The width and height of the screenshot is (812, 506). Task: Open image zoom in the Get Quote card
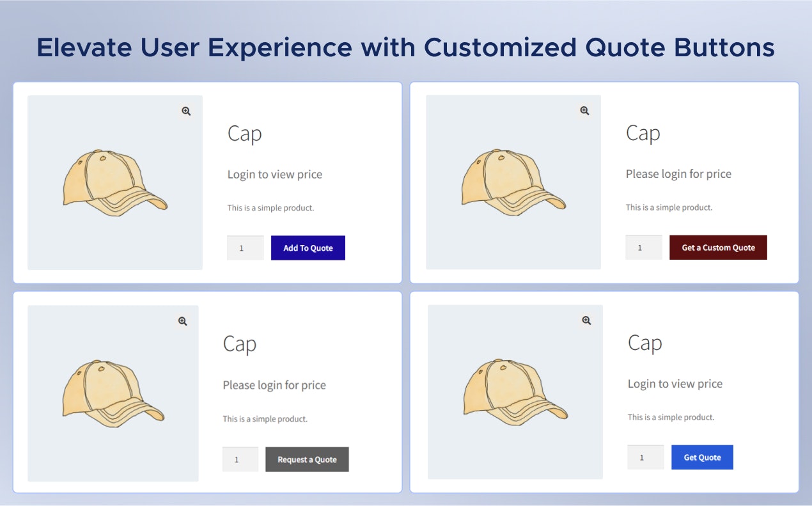[586, 320]
